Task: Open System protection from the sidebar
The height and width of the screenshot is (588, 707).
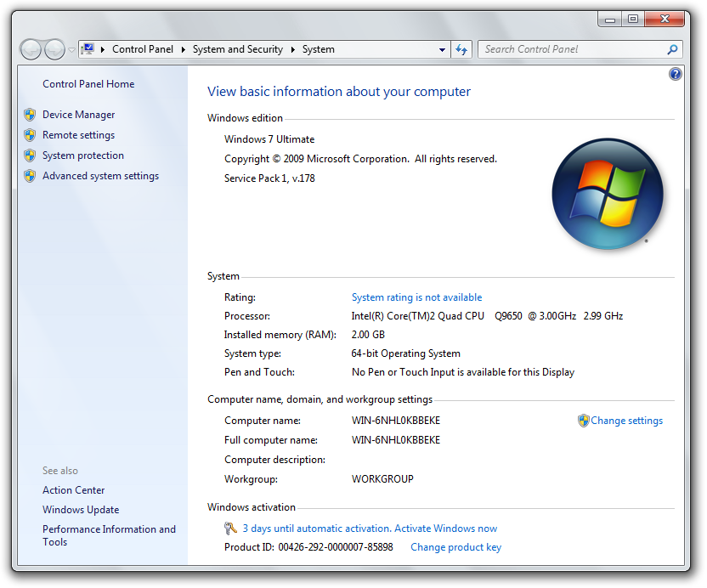Action: click(83, 155)
